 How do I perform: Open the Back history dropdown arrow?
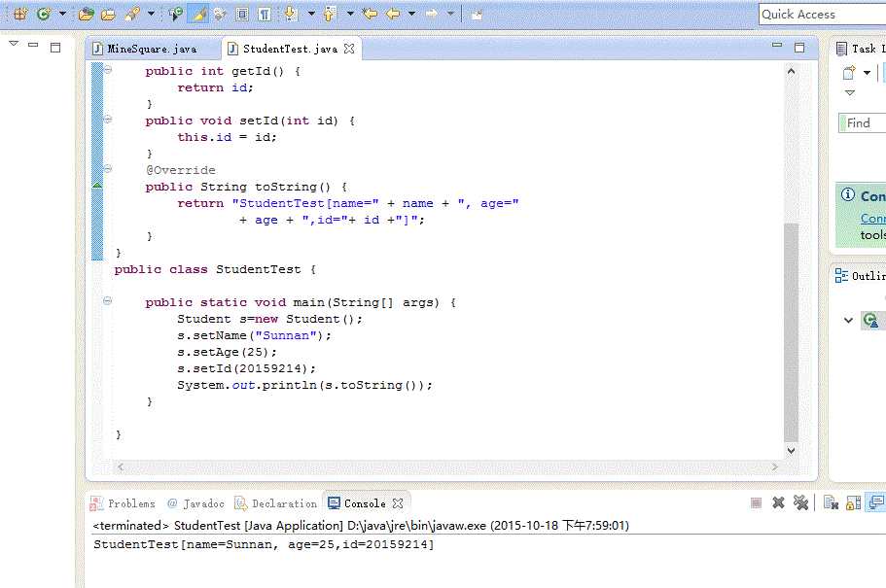pyautogui.click(x=411, y=14)
